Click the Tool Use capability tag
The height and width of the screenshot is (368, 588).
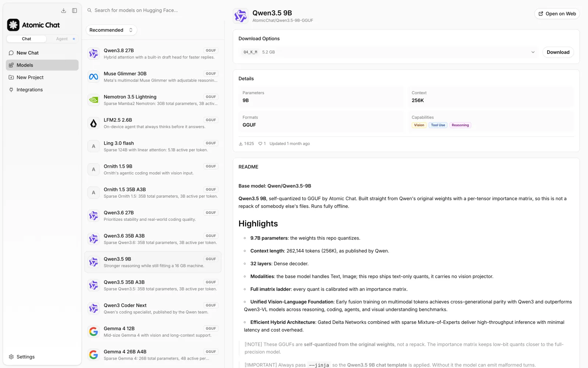[438, 125]
